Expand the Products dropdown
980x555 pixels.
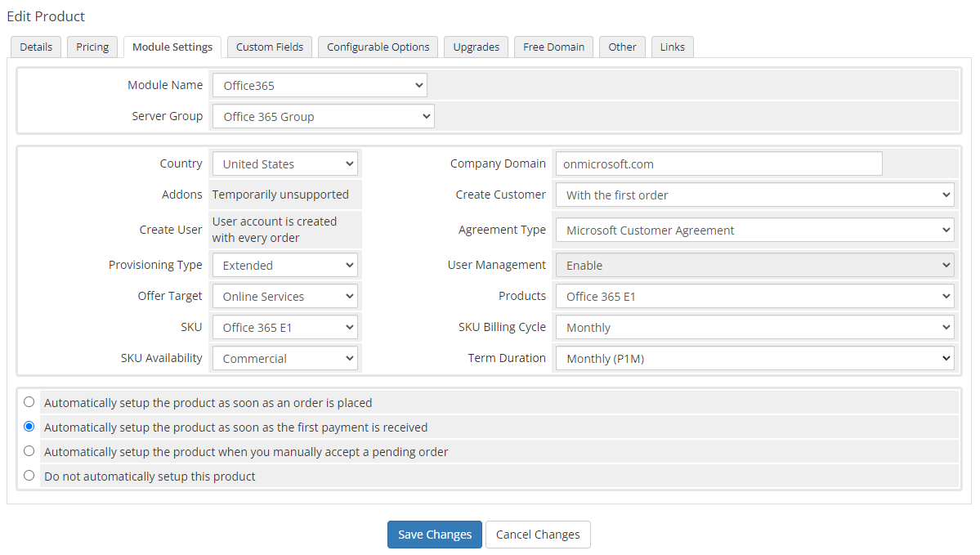[754, 296]
